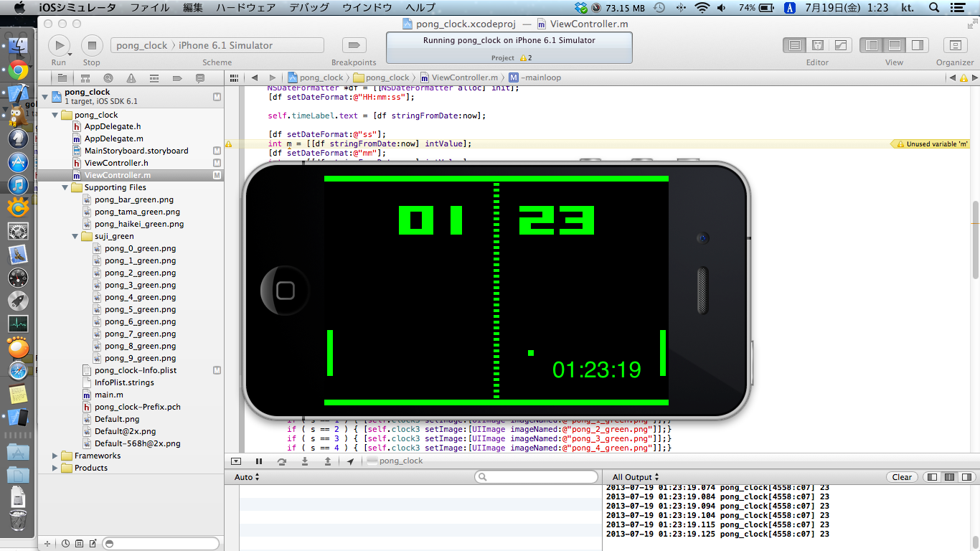Open the 編集 menu
The image size is (980, 551).
(193, 8)
